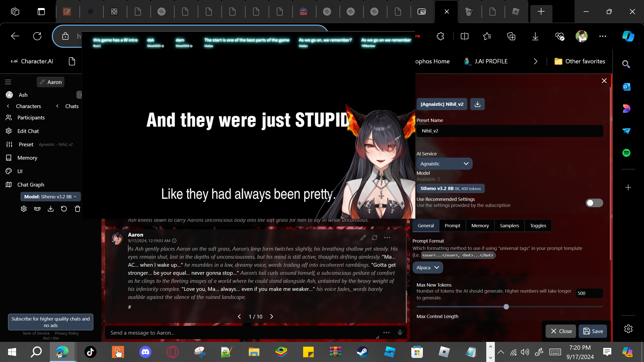Screen dimensions: 644x362
Task: Toggle Use Recommended Settings switch
Action: (x=594, y=203)
